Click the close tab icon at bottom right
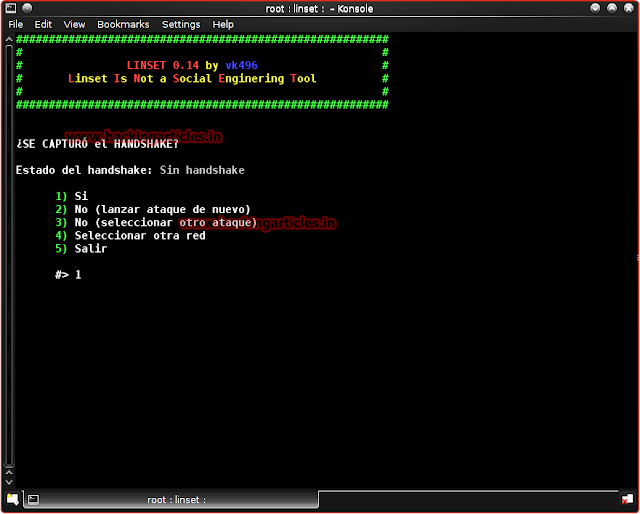This screenshot has height=514, width=640. pyautogui.click(x=627, y=498)
